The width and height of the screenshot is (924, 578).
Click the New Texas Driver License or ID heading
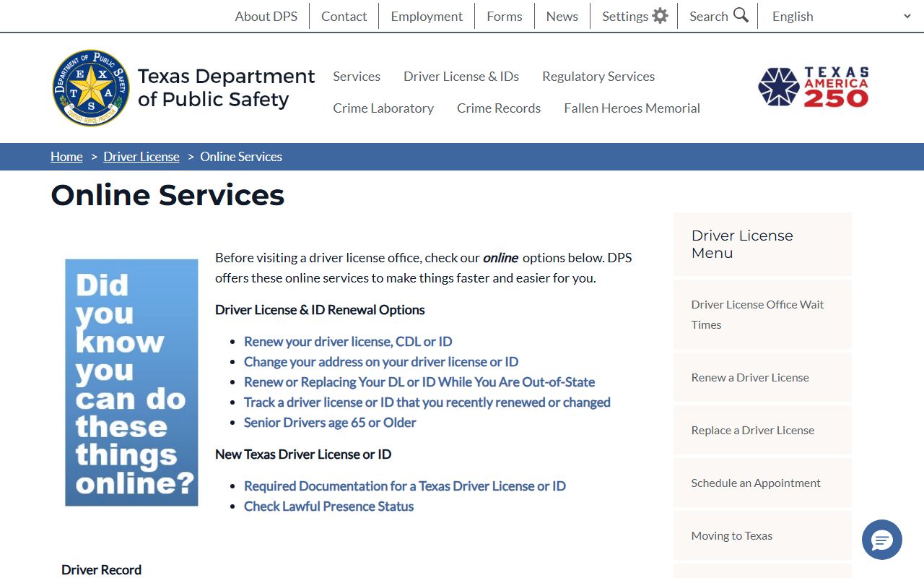pos(303,454)
